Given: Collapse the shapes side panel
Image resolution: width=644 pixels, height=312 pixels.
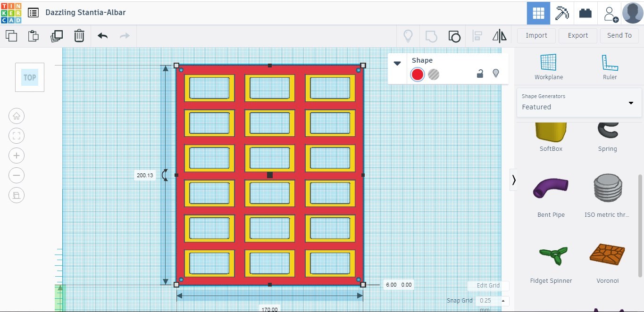Looking at the screenshot, I should (513, 180).
